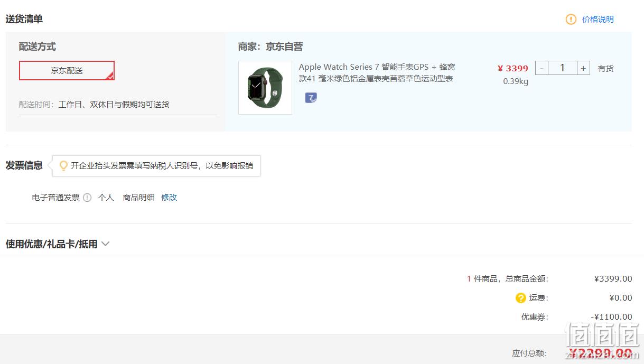The width and height of the screenshot is (644, 364).
Task: Click the 发票信息 section heading
Action: [24, 165]
